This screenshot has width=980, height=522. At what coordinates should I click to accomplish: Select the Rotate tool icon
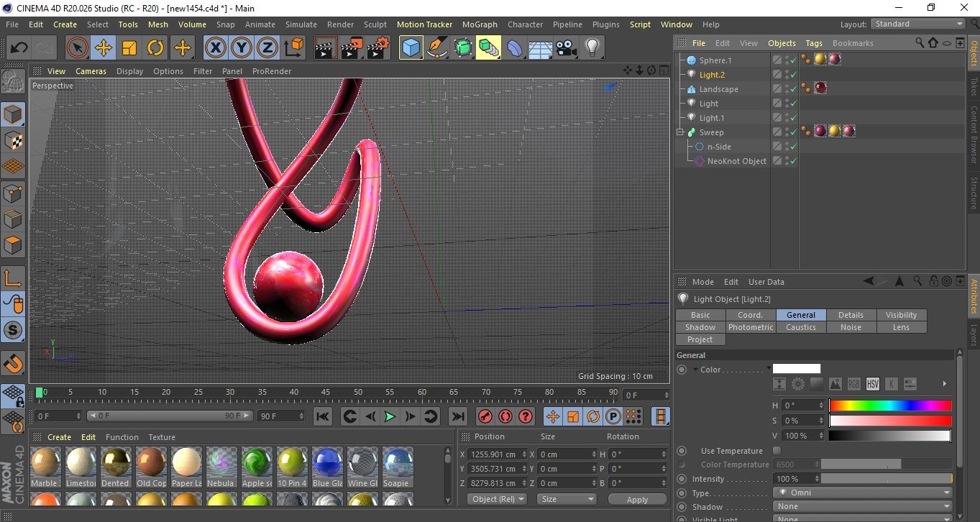[x=155, y=48]
